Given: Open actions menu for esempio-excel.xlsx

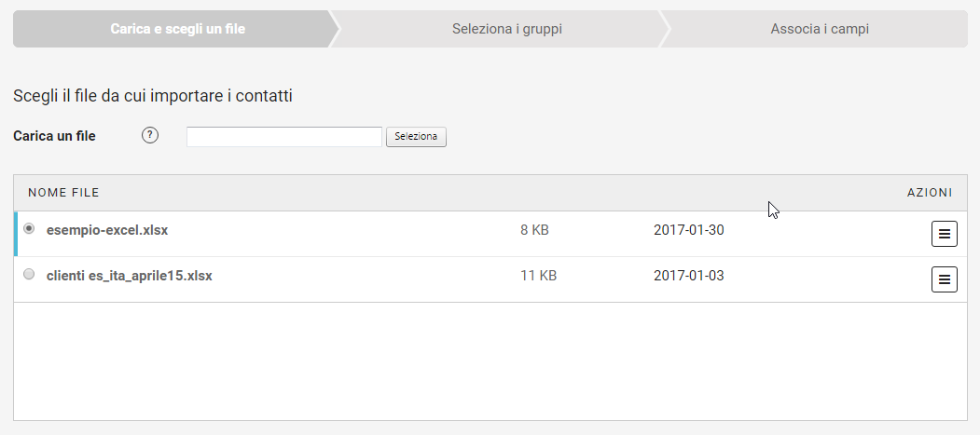Looking at the screenshot, I should (944, 235).
